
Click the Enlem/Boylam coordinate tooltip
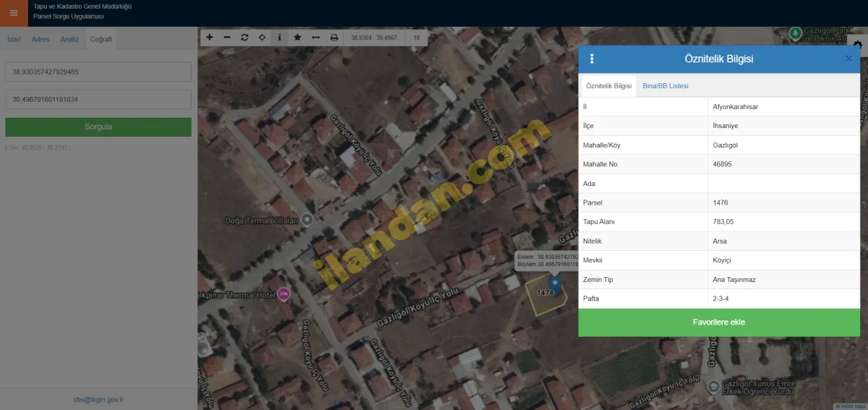(547, 260)
